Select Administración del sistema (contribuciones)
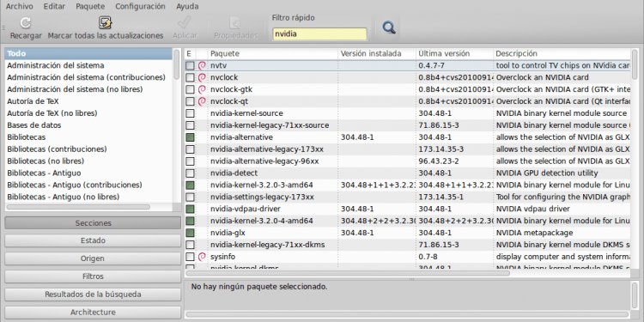This screenshot has width=644, height=322. (88, 77)
